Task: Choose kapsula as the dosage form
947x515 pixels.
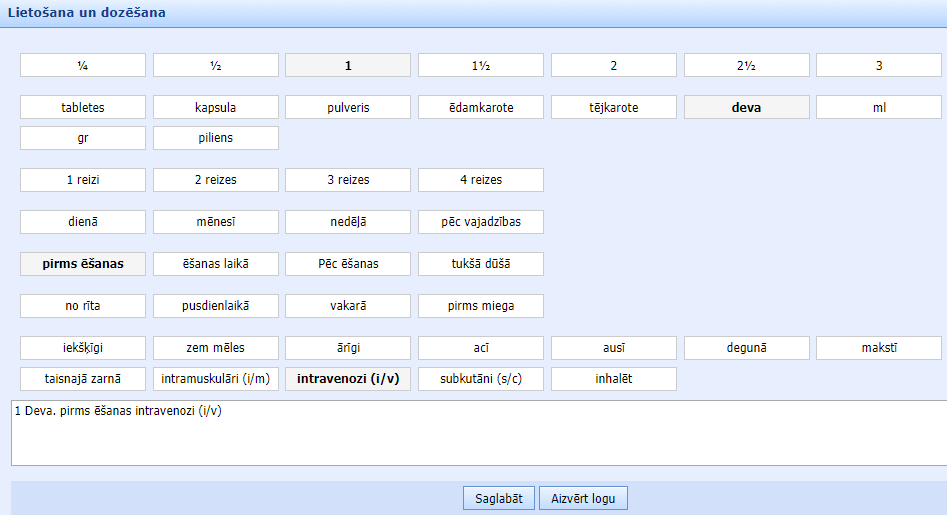Action: (x=216, y=107)
